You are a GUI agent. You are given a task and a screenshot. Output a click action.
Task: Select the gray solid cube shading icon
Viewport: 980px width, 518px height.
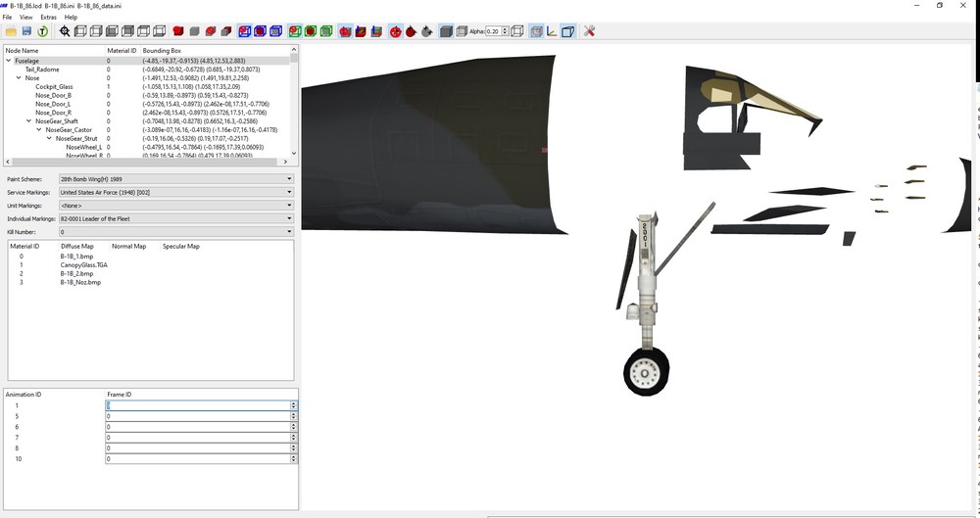[446, 31]
